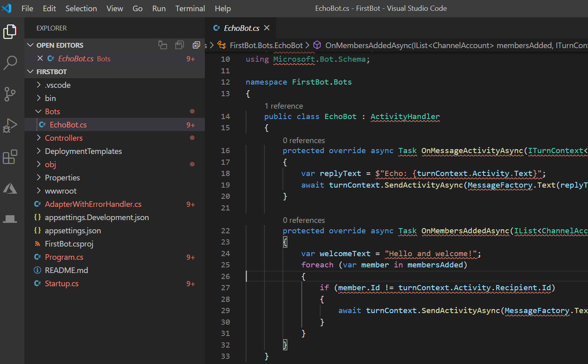This screenshot has width=588, height=364.
Task: Toggle vertical/horizontal editor layout icon
Action: [162, 45]
